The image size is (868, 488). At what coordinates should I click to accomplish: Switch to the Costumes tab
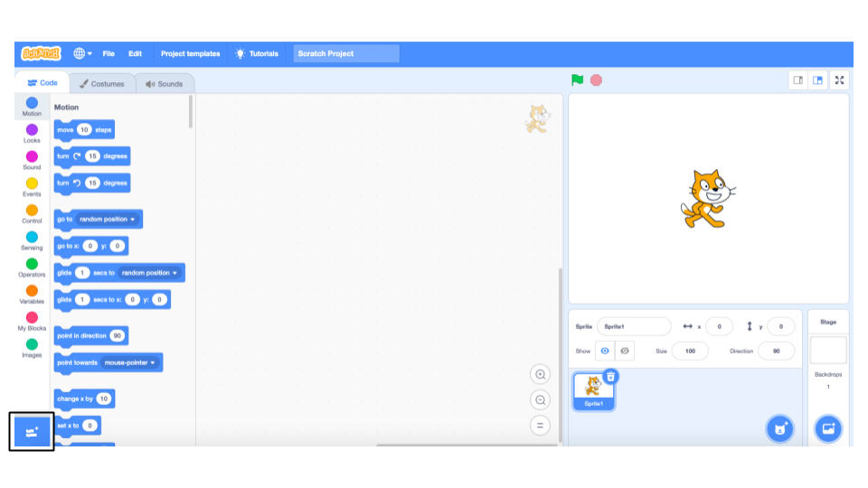point(102,84)
